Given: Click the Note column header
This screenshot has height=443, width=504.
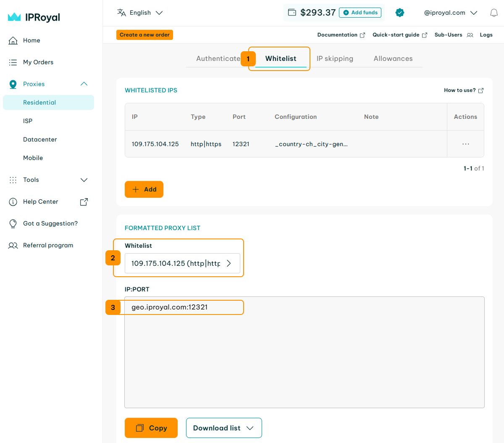Looking at the screenshot, I should coord(371,117).
